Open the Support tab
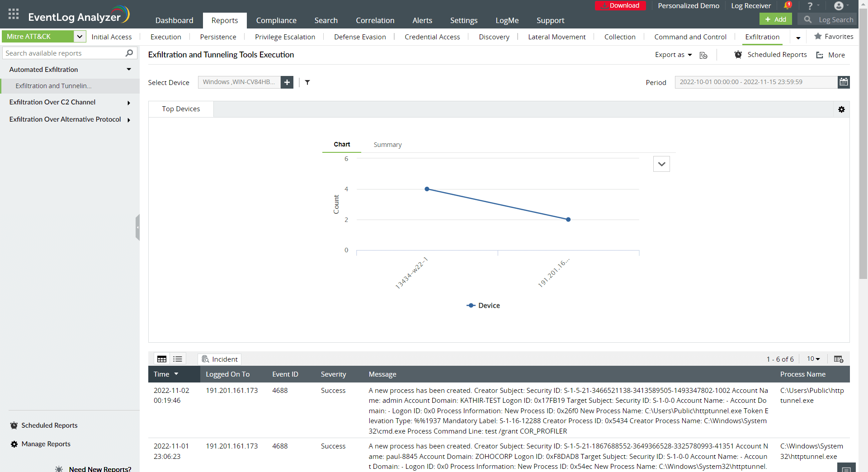The width and height of the screenshot is (868, 472). 550,20
